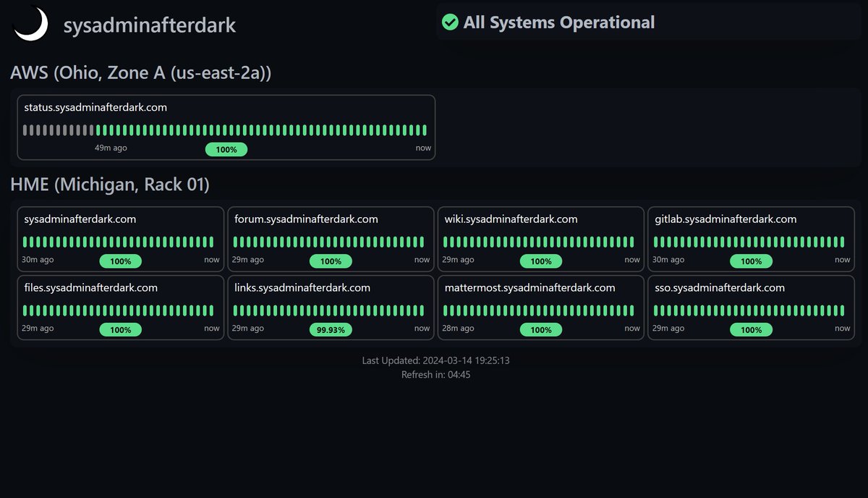Click the 100% badge for mattermost.sysadminafterdark.com
Screen dimensions: 868x498
pos(541,329)
